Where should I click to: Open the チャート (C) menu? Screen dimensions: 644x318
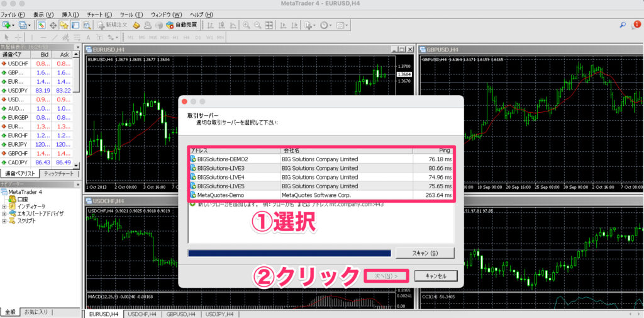pyautogui.click(x=99, y=14)
